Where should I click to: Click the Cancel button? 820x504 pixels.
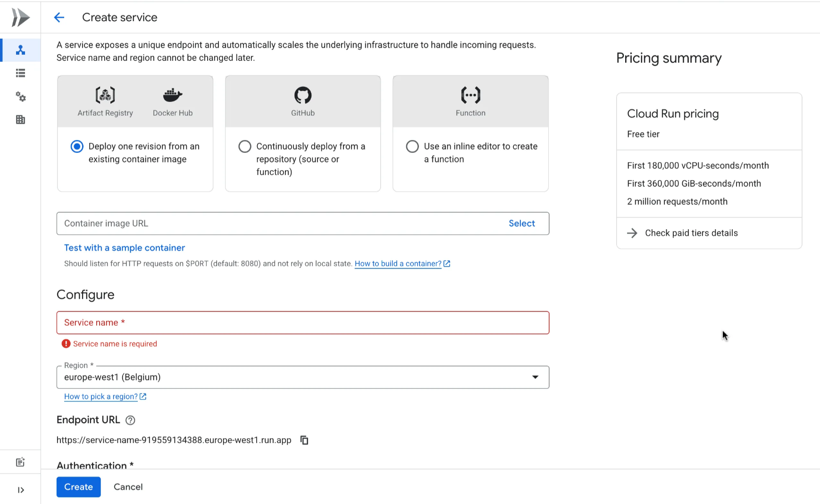[x=128, y=487]
